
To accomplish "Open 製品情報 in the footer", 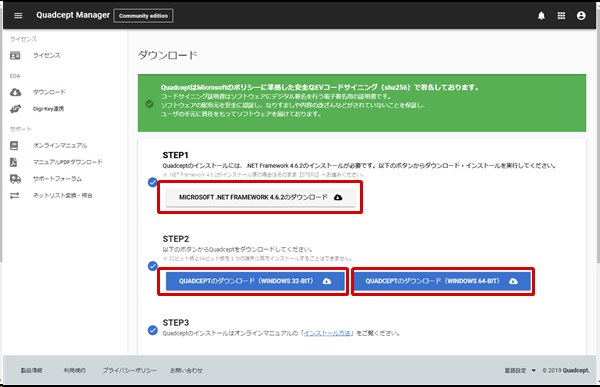I will (31, 371).
